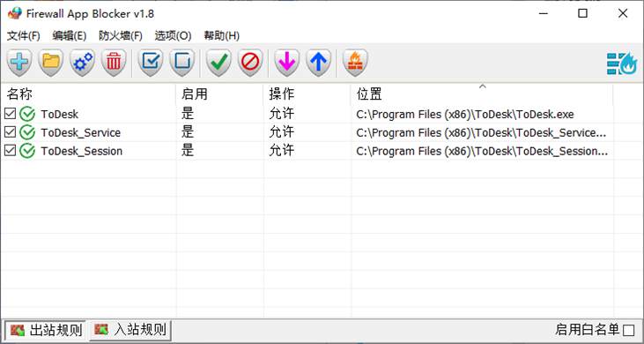Open the firewall settings brick-flame icon
The width and height of the screenshot is (644, 344).
[355, 63]
